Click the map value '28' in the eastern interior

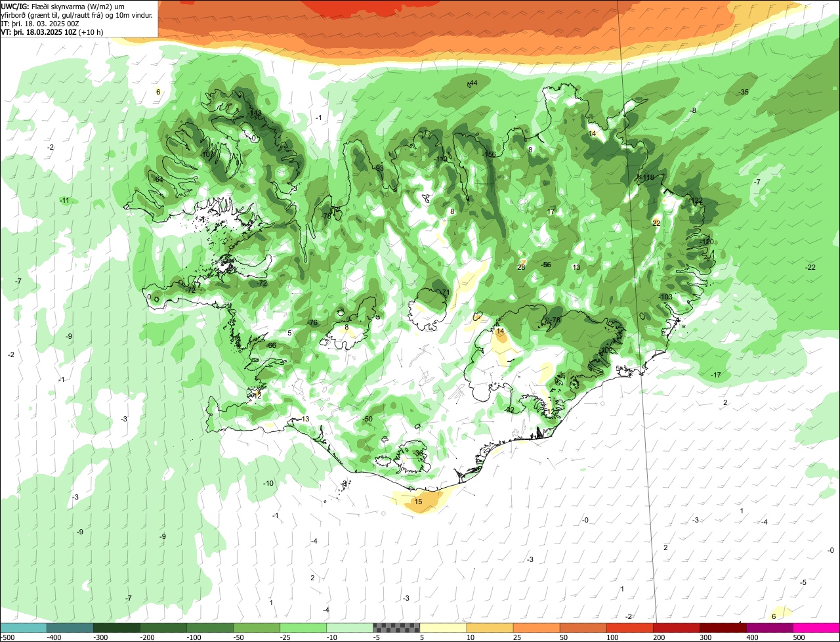(521, 267)
